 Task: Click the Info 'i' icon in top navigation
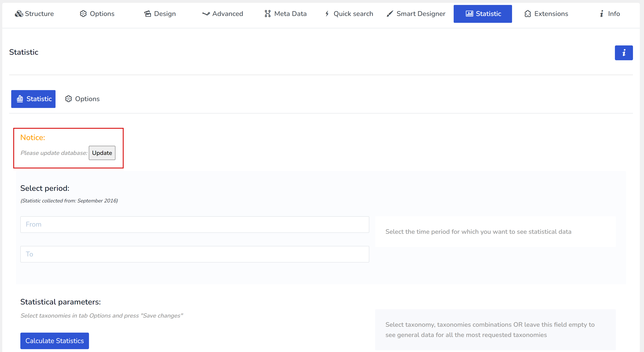[602, 14]
